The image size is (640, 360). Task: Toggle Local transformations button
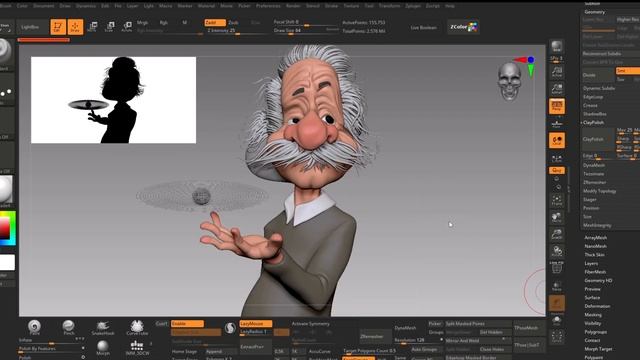click(557, 140)
